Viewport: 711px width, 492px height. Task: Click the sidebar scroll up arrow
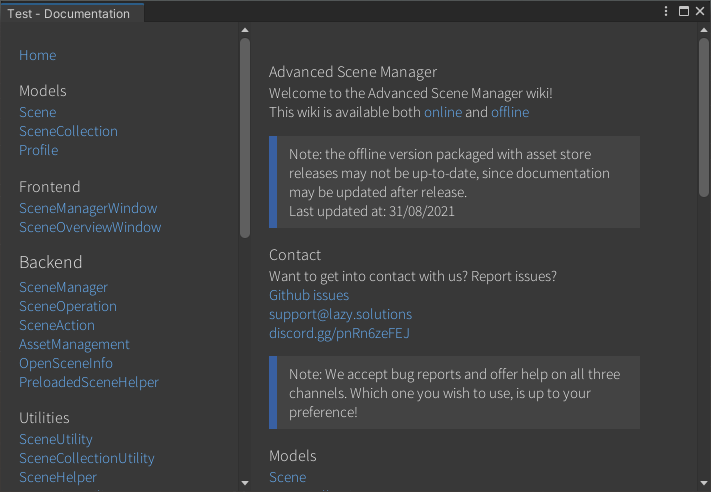[x=245, y=30]
